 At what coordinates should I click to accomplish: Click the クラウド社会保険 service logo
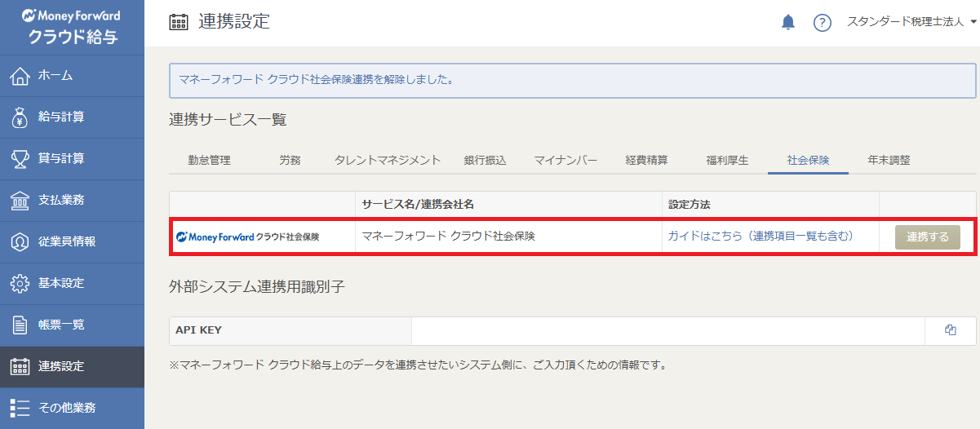[247, 237]
